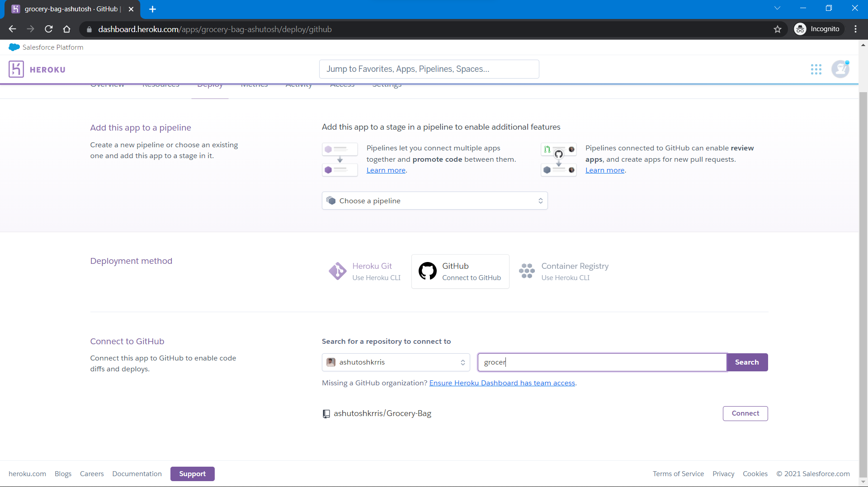
Task: Click the Heroku logo icon
Action: [x=16, y=69]
